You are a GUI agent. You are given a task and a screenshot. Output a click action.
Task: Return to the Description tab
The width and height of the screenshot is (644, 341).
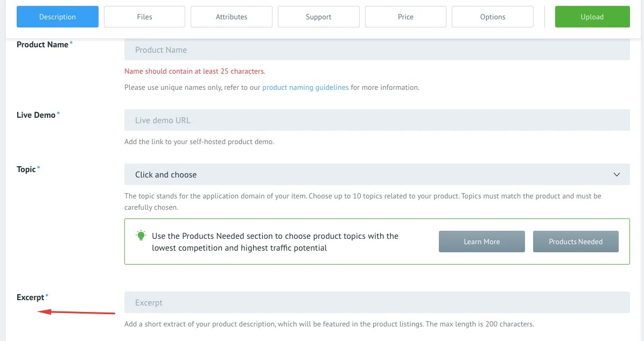point(57,17)
